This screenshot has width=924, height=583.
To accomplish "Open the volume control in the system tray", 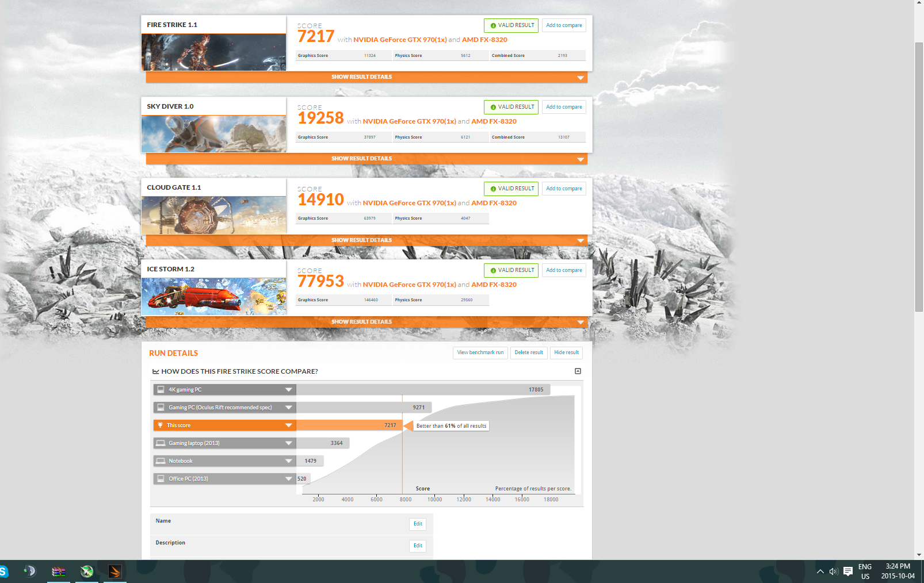I will (x=834, y=572).
